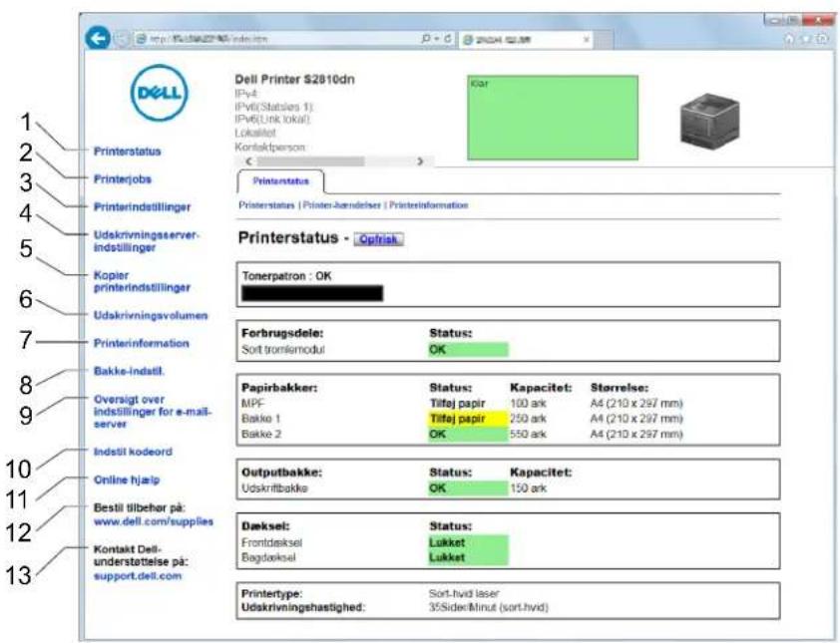Click the Printerinformation sub-navigation link
Viewport: 840px width, 643px height.
pos(429,205)
